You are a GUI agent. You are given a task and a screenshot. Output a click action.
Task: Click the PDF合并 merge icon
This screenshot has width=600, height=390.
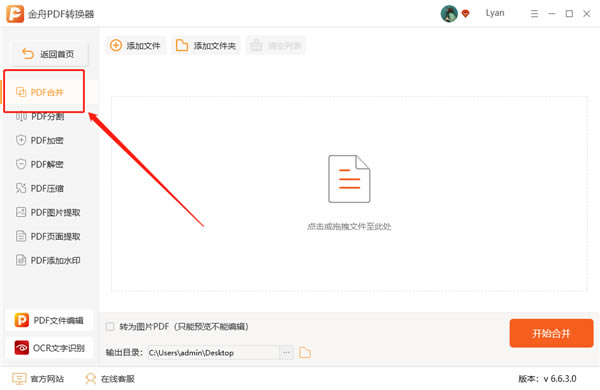point(21,92)
